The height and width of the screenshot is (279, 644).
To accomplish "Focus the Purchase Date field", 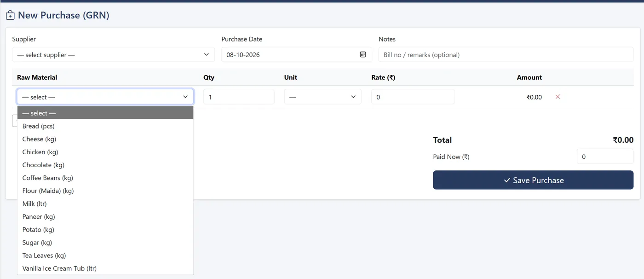I will point(297,54).
